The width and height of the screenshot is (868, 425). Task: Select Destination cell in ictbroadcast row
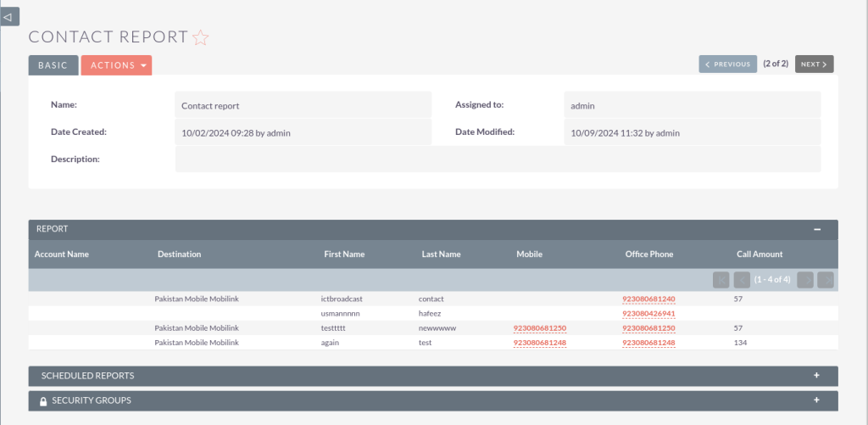(x=197, y=299)
